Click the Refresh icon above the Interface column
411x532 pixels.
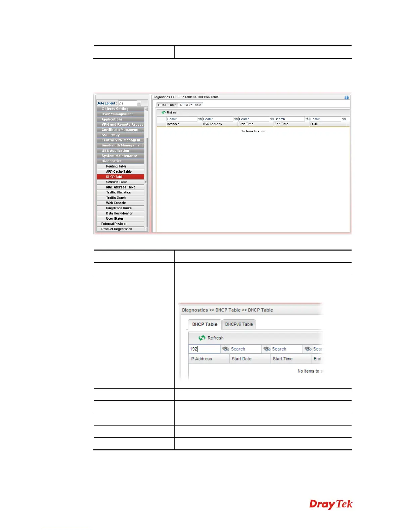coord(164,113)
